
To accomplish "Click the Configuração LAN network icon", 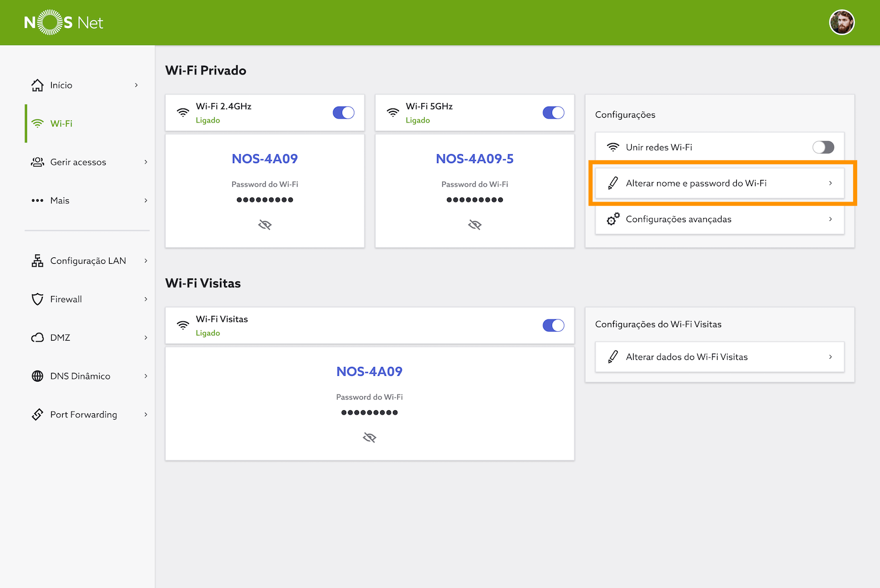I will tap(38, 261).
